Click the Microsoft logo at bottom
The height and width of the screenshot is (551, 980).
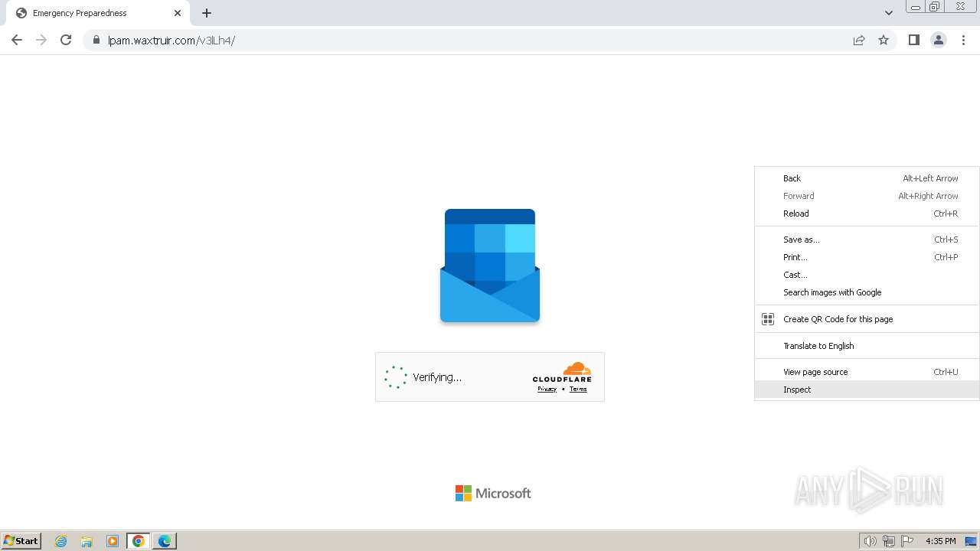coord(493,494)
